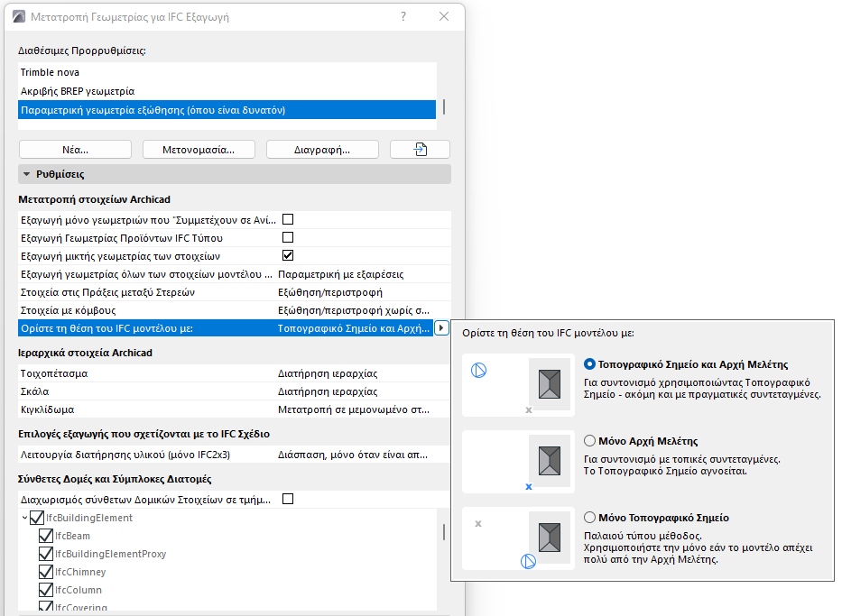The width and height of the screenshot is (842, 616).
Task: Select radio 'Τοπογραφικό Σημείο και Αρχή Μελέτης'
Action: click(589, 364)
